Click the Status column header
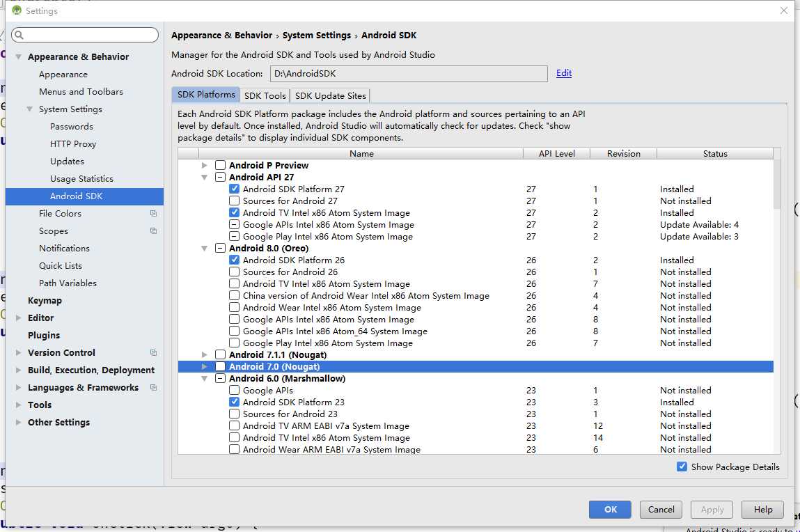The height and width of the screenshot is (532, 800). [715, 153]
